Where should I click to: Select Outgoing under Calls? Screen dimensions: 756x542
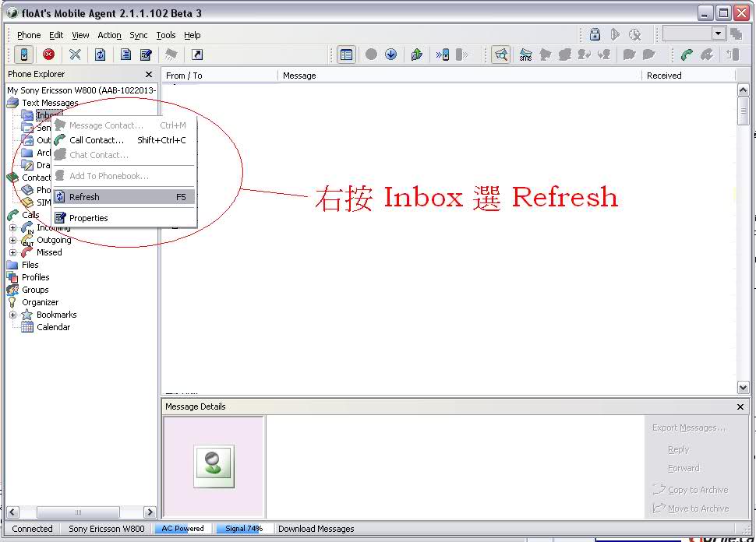[54, 240]
